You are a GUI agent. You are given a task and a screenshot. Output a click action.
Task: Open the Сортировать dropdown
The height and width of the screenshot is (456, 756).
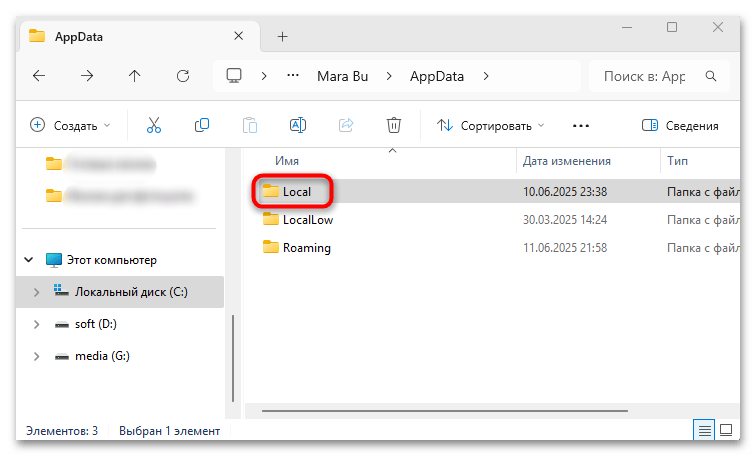click(x=491, y=126)
